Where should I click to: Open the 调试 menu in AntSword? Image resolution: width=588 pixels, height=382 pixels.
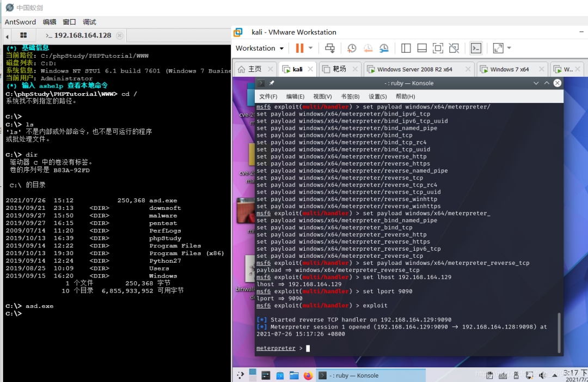click(89, 22)
